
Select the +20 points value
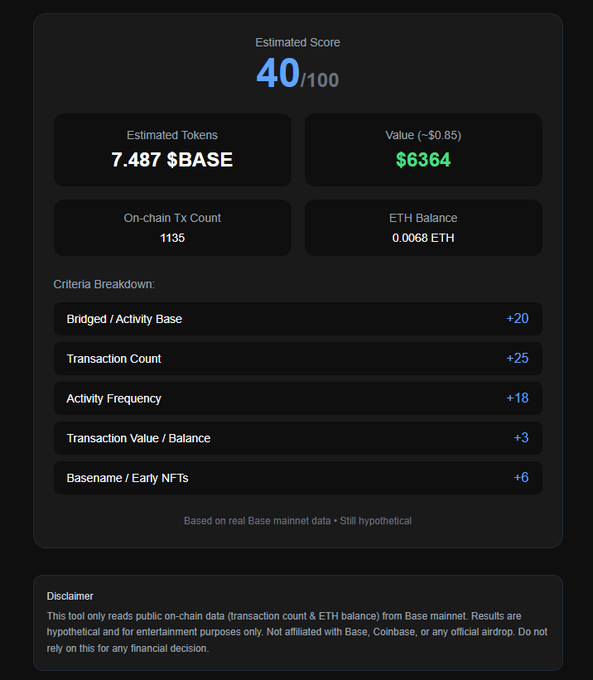518,318
